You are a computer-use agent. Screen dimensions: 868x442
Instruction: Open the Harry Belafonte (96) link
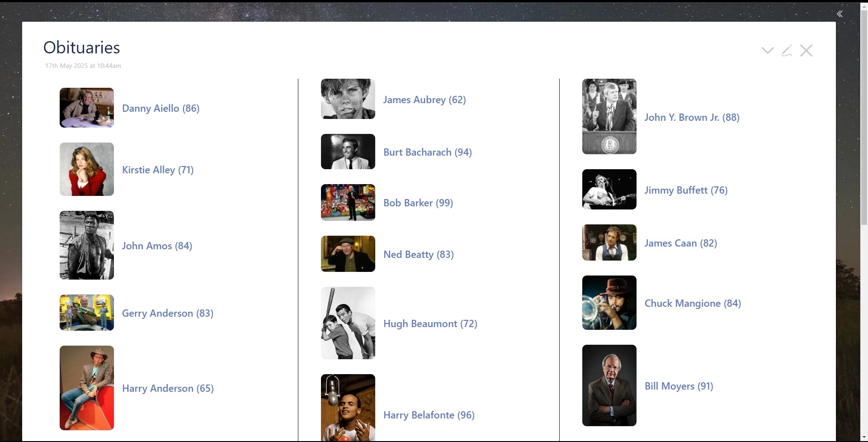click(429, 415)
